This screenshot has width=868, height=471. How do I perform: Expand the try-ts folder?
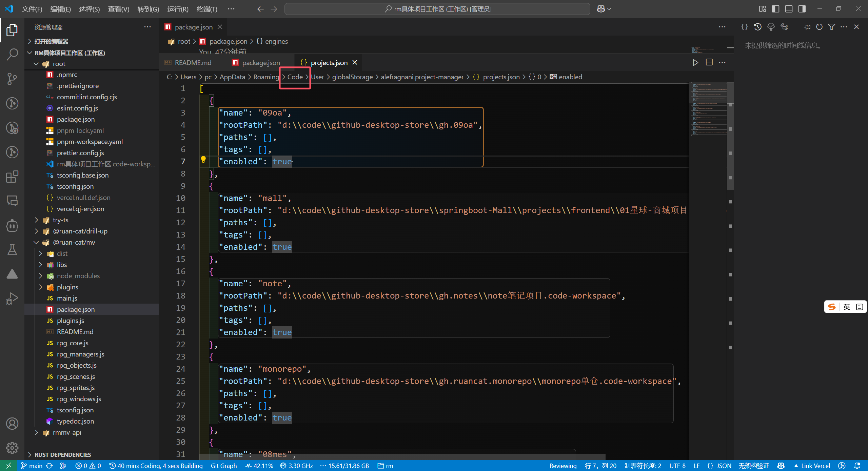click(92, 220)
